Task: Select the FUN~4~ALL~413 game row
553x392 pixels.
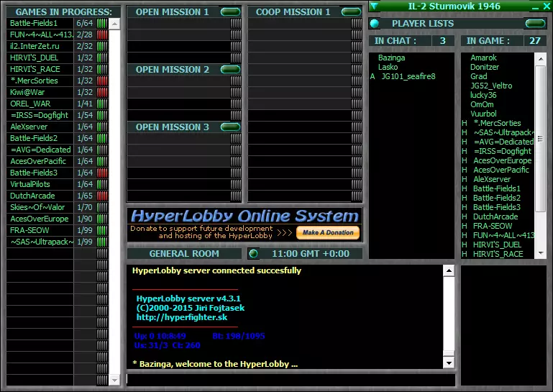Action: (x=57, y=35)
